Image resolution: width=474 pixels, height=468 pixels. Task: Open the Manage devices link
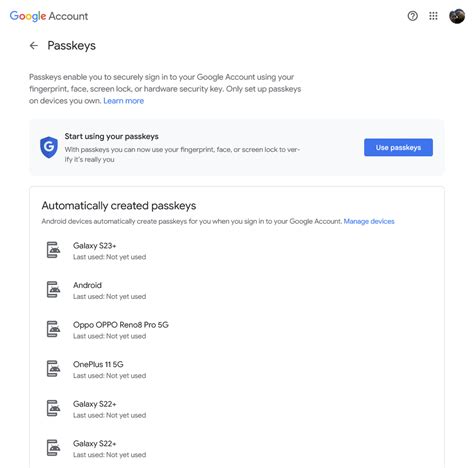(369, 221)
